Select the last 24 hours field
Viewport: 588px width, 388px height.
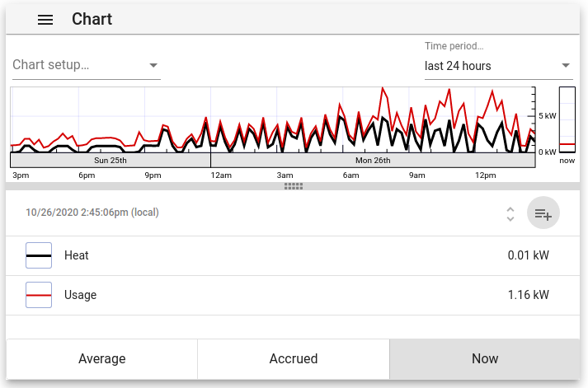(x=498, y=66)
